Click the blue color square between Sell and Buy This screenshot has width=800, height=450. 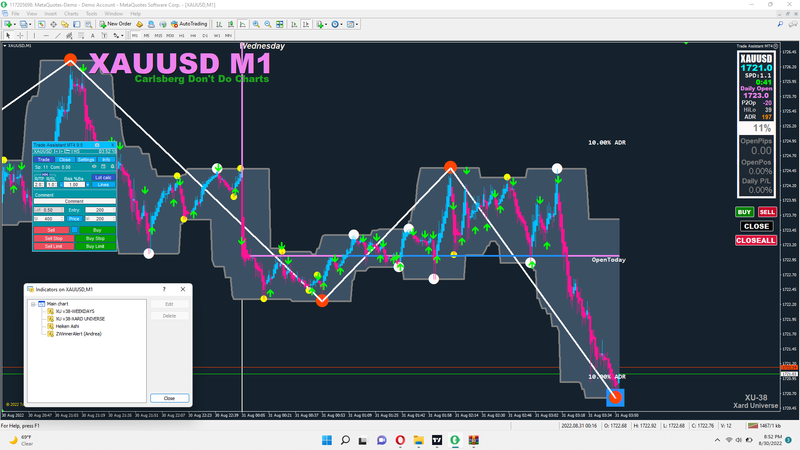tap(74, 230)
